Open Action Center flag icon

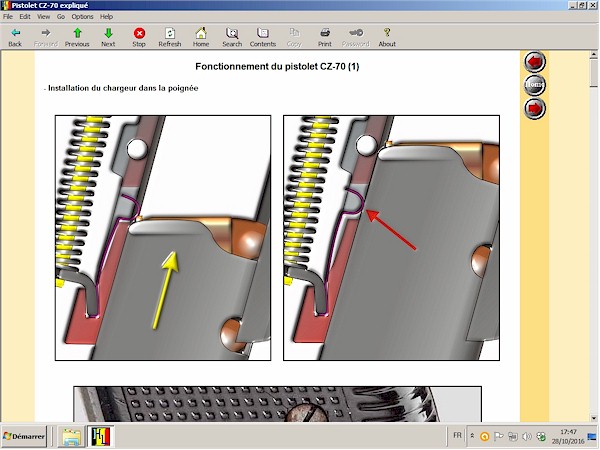[x=499, y=436]
